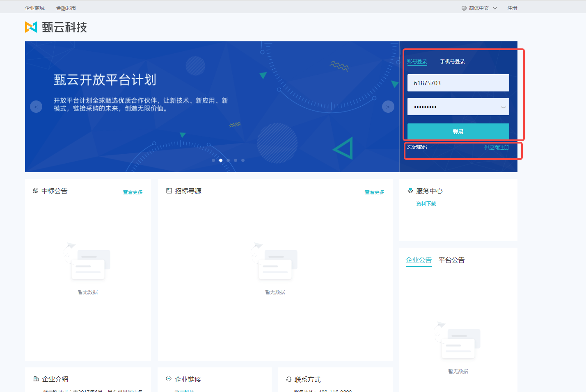586x392 pixels.
Task: Click the 招标寻源 heading text
Action: click(188, 191)
